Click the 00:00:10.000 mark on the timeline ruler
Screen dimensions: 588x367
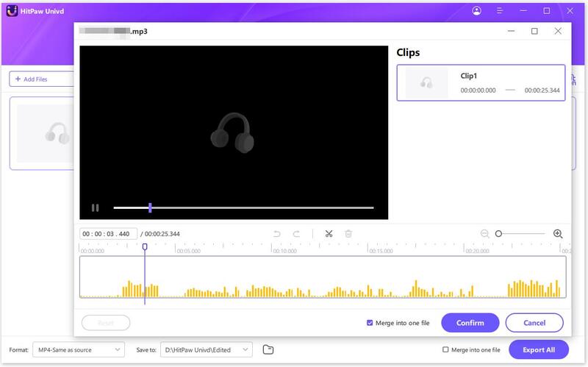[284, 251]
